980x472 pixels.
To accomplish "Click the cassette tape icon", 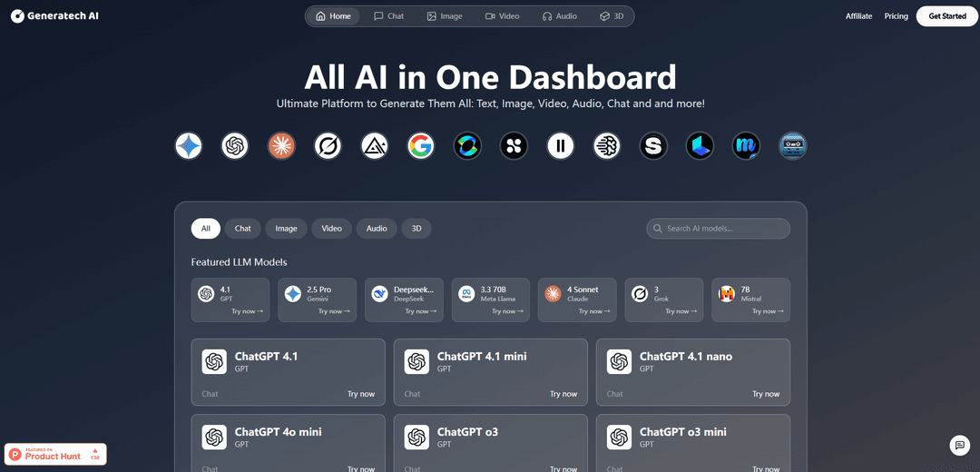I will tap(793, 146).
